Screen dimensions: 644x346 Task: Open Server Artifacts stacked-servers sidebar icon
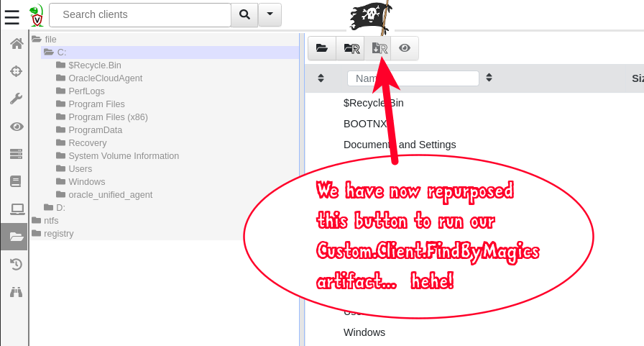[16, 154]
